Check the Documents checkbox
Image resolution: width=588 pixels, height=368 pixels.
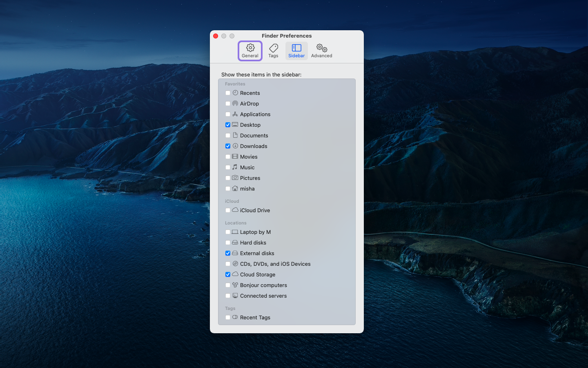tap(228, 136)
